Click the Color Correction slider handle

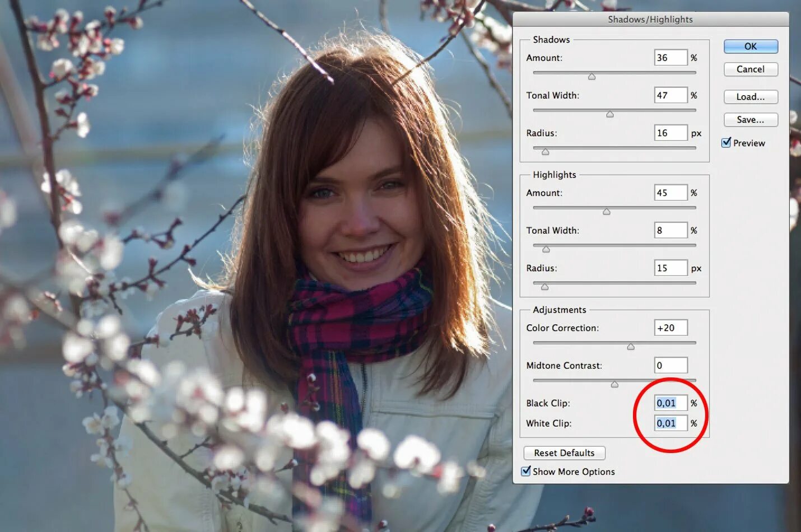point(631,347)
